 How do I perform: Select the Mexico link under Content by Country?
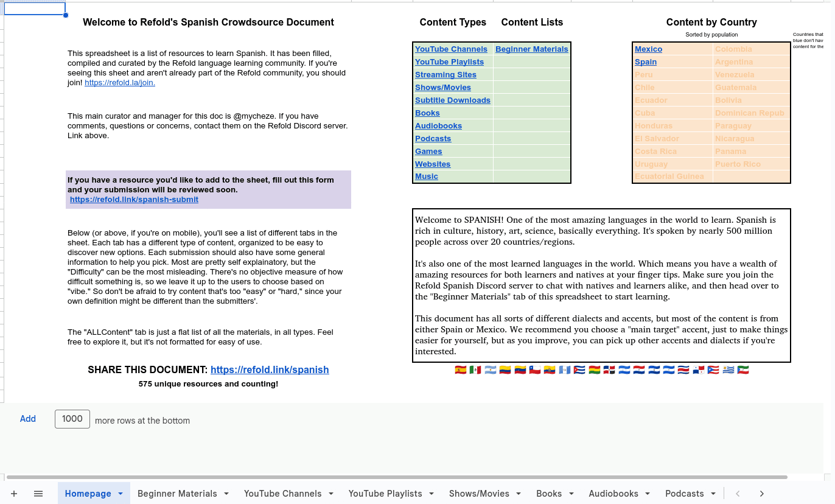point(648,49)
